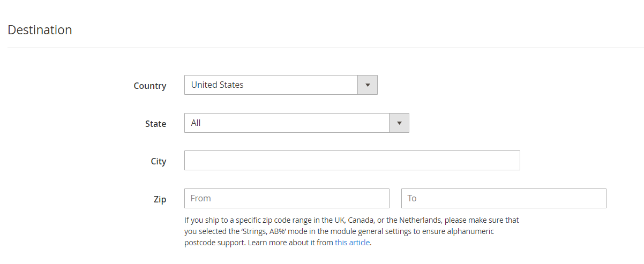Open the State select showing All
644x264 pixels.
click(297, 123)
